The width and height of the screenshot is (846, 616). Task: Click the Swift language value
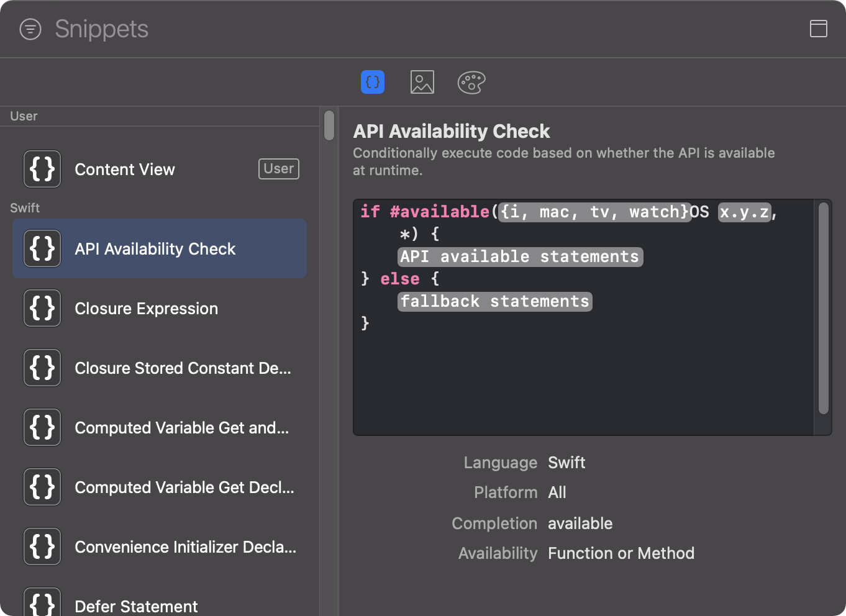pos(566,463)
